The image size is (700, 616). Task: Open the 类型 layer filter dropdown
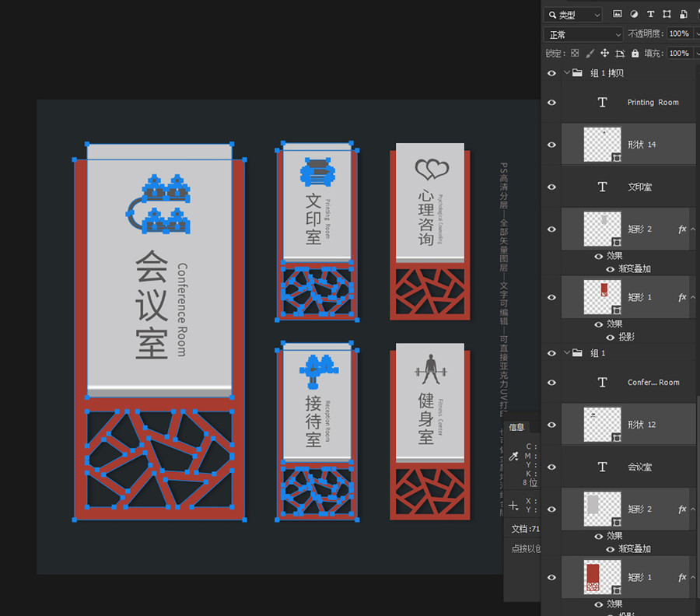click(x=573, y=15)
